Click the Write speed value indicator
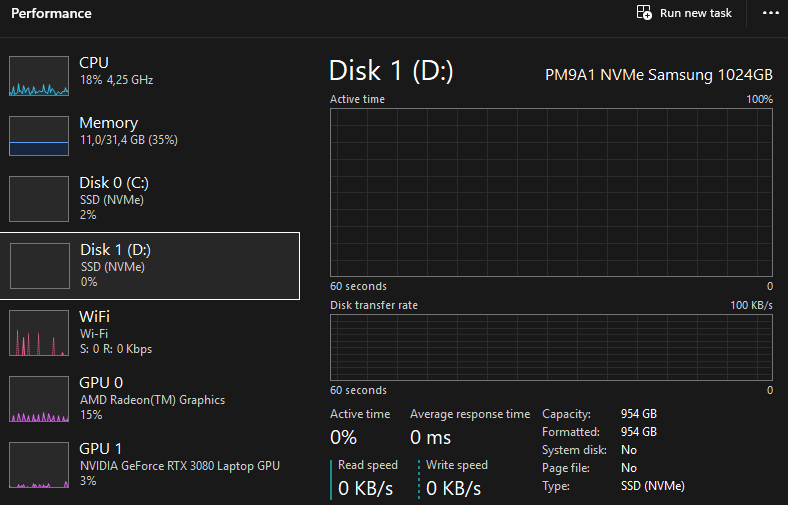The image size is (788, 505). [453, 488]
